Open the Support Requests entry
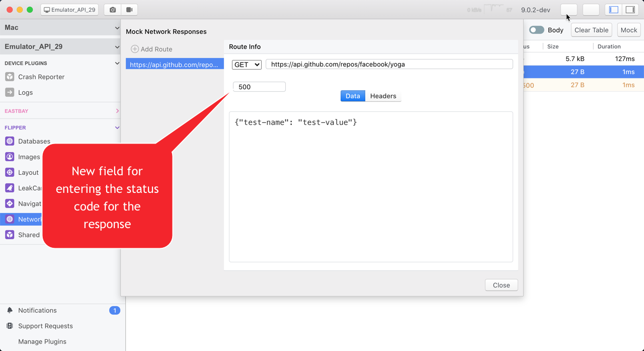Image resolution: width=644 pixels, height=351 pixels. [45, 326]
